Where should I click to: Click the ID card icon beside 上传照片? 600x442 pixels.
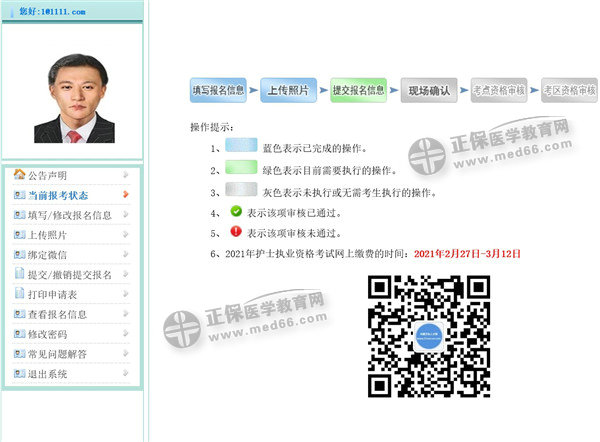pos(19,234)
